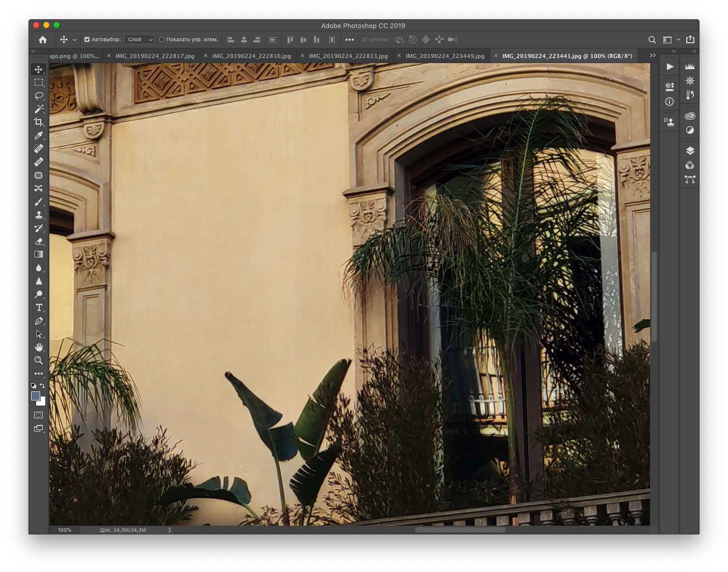Select the Lasso tool
This screenshot has width=728, height=572.
(39, 96)
